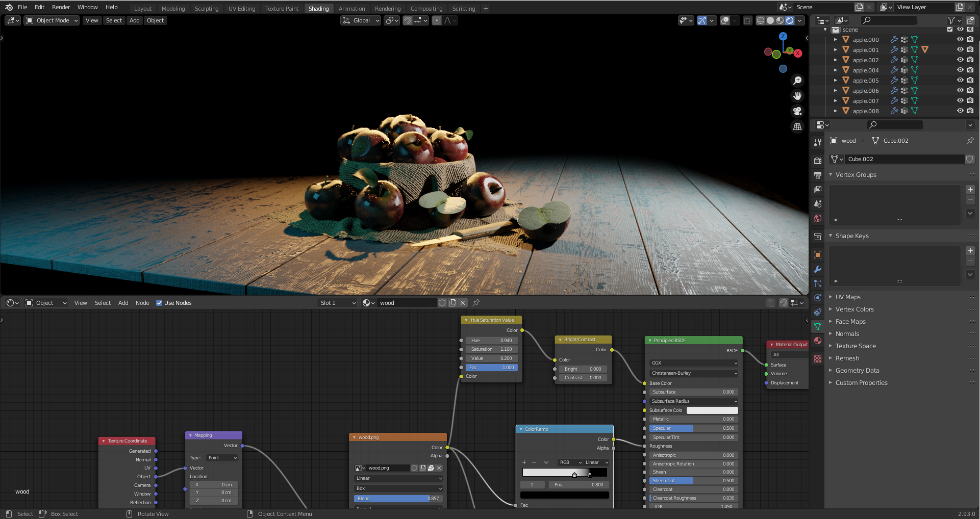Click the pan hand icon in viewport
Viewport: 980px width, 519px height.
(797, 96)
